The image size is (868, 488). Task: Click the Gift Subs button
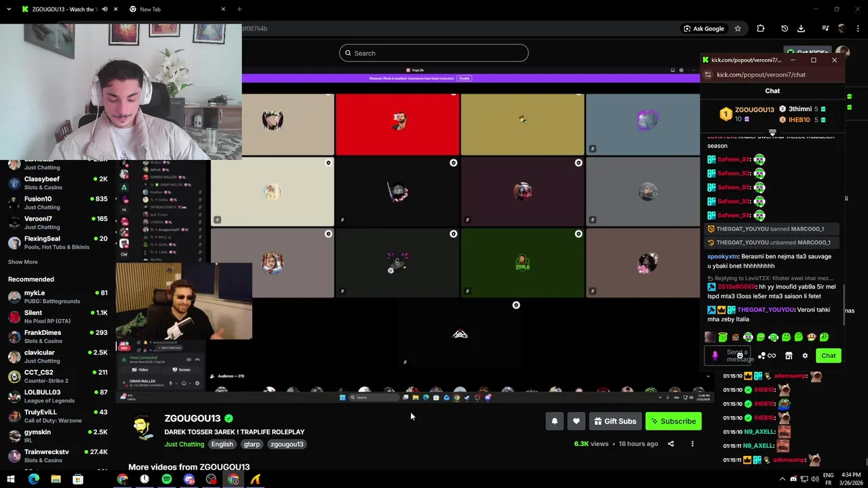point(616,422)
